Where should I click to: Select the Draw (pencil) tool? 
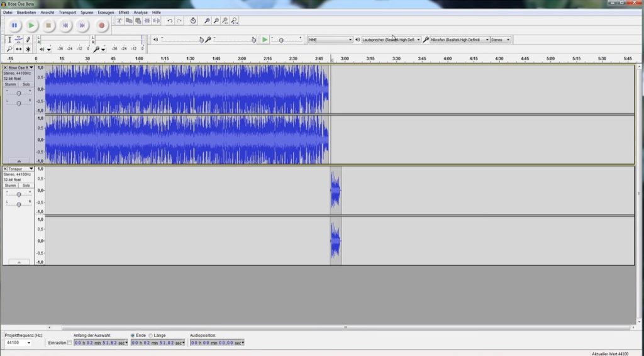tap(28, 40)
